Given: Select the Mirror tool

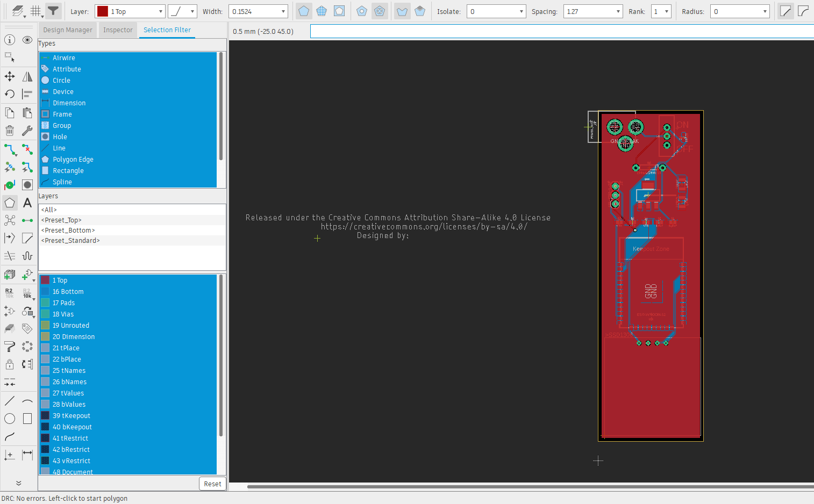Looking at the screenshot, I should (27, 76).
